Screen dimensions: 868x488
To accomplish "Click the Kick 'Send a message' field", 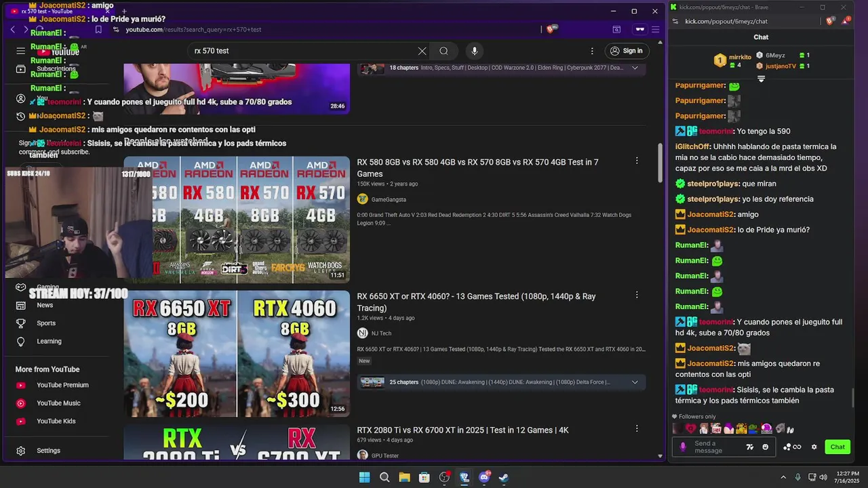I will coord(717,447).
